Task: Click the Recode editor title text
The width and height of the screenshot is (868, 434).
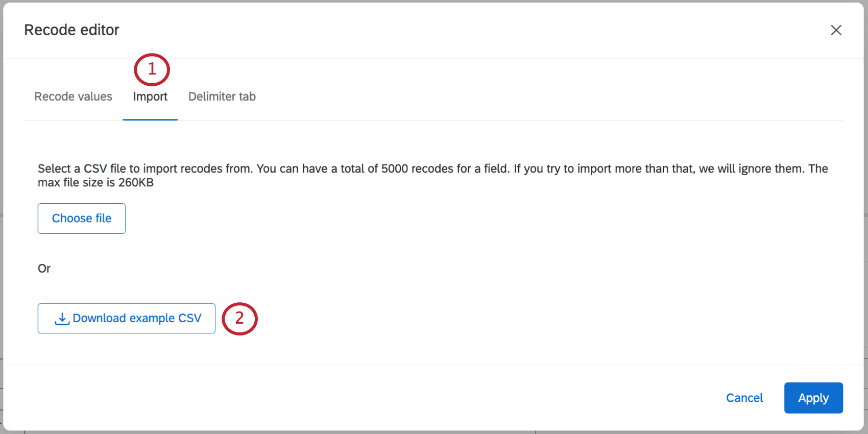Action: [71, 30]
